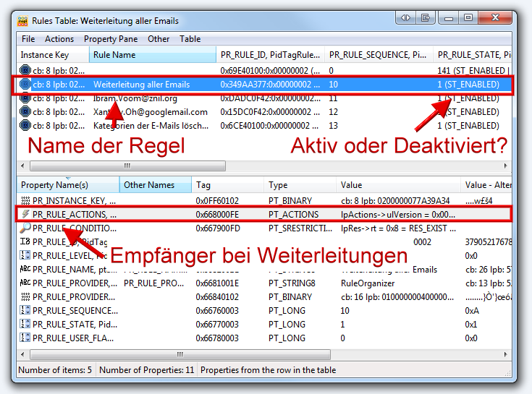Sort properties by Tag column header

click(227, 185)
